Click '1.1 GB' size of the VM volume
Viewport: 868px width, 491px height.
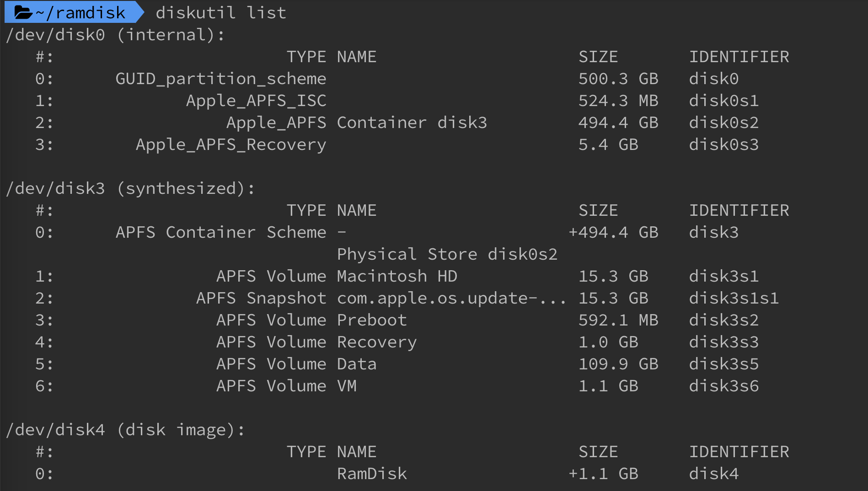(608, 386)
